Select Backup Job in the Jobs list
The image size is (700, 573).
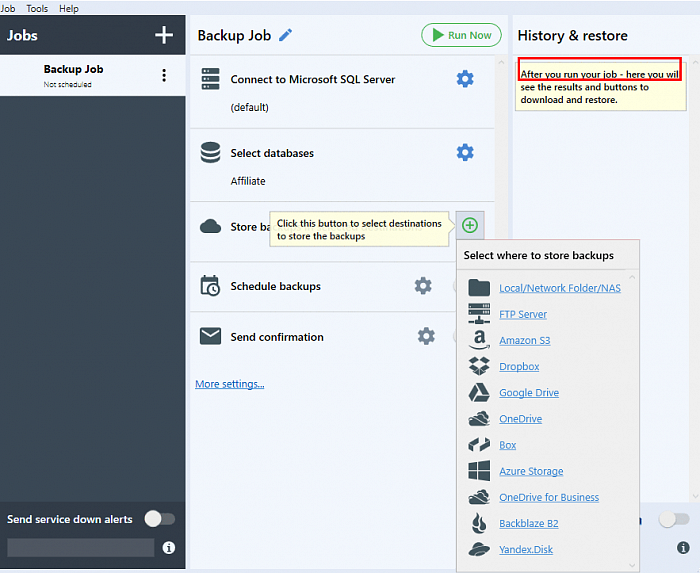92,75
